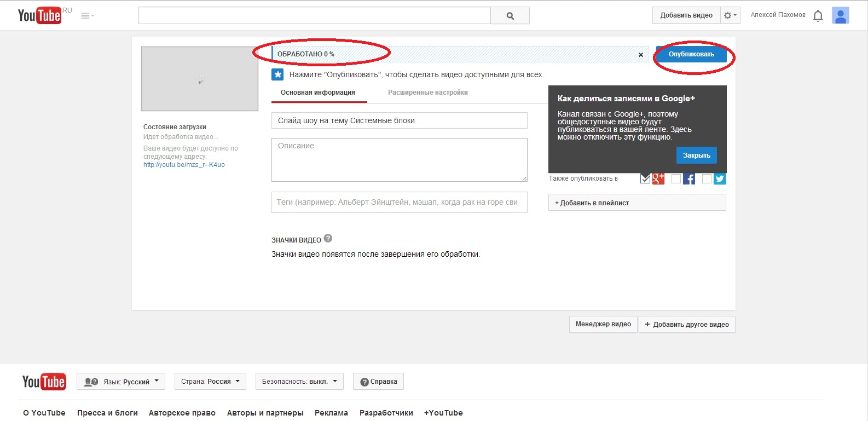The image size is (868, 421).
Task: Open the Авторское право footer link
Action: click(182, 413)
